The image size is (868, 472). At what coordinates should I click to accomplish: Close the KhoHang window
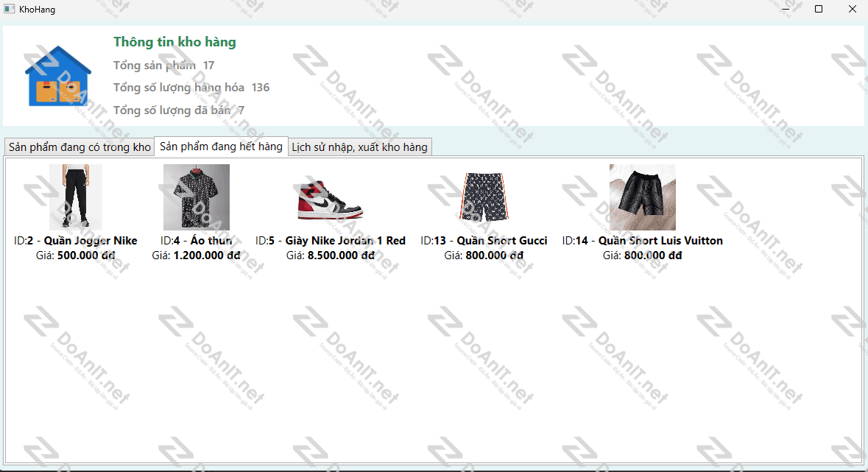point(853,9)
